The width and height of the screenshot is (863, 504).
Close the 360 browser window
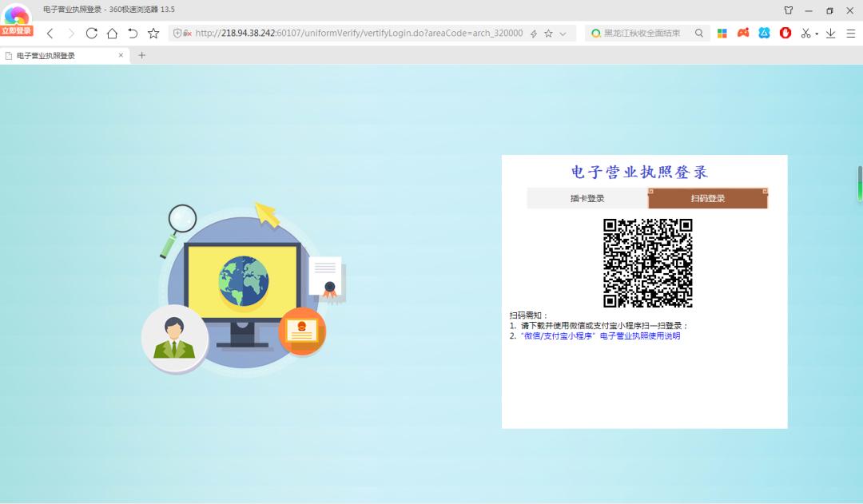(849, 10)
